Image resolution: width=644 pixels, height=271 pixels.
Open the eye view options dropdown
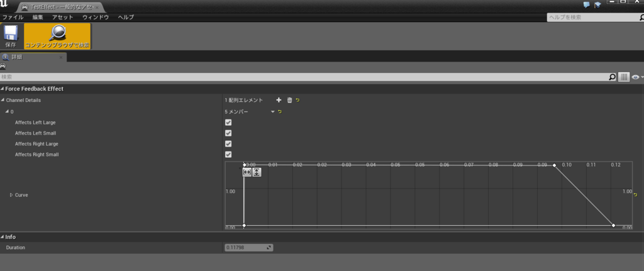638,77
